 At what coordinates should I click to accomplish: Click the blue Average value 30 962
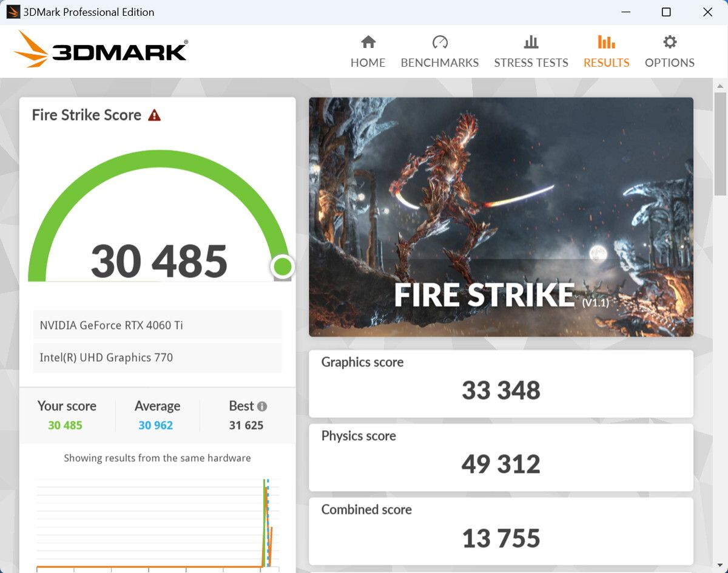[155, 426]
